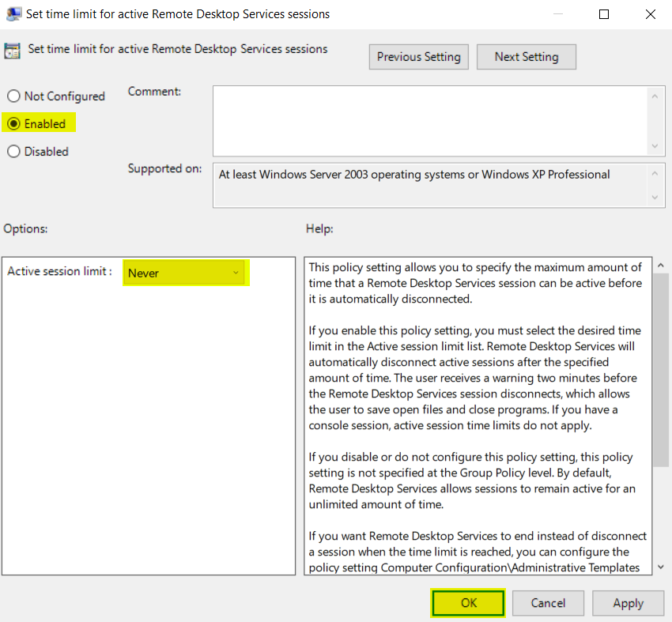Select the Not Configured radio button

(x=13, y=96)
